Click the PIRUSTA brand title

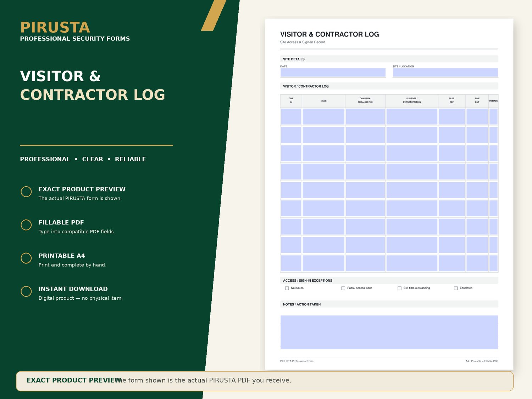(x=55, y=27)
